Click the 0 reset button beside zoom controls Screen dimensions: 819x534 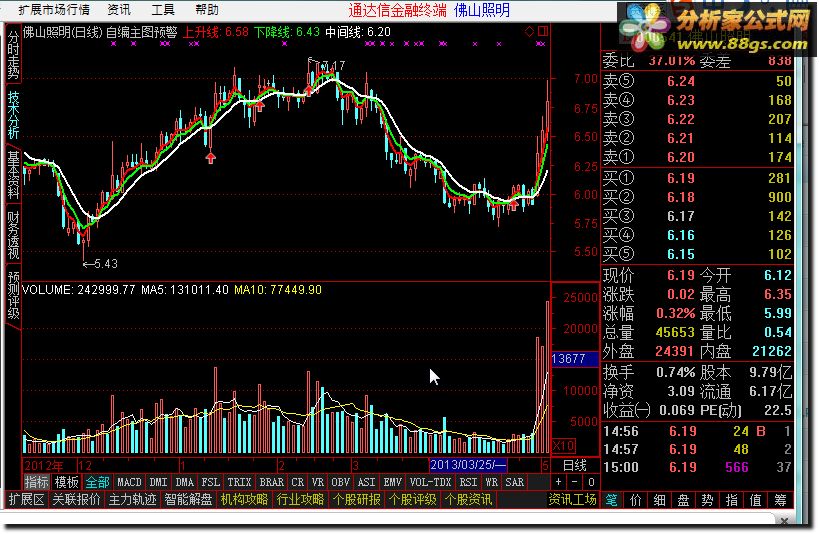(591, 482)
